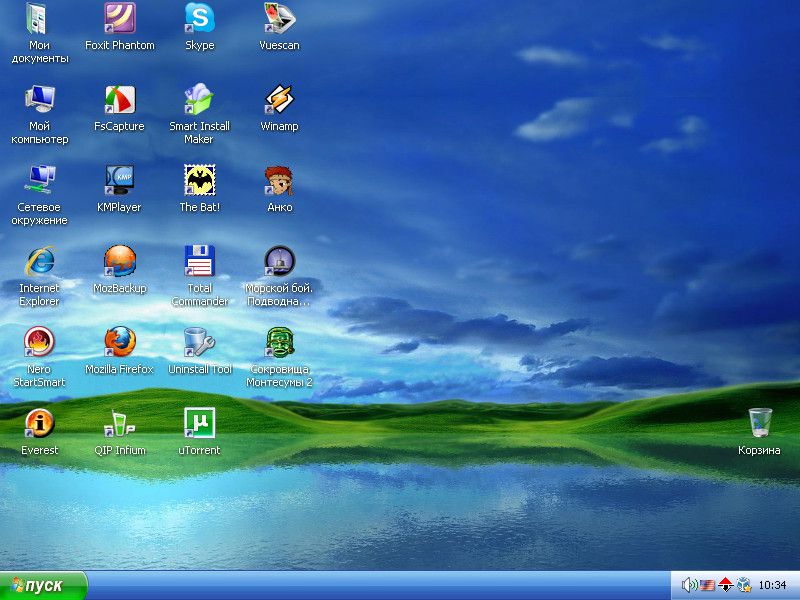Select the Smart Install Maker icon
This screenshot has width=800, height=600.
199,100
